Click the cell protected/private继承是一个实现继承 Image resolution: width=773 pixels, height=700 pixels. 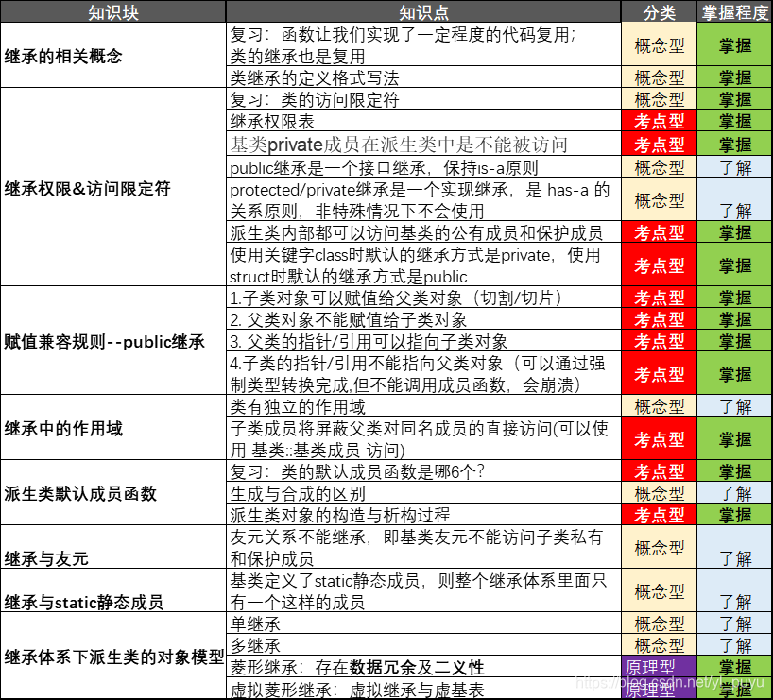423,199
